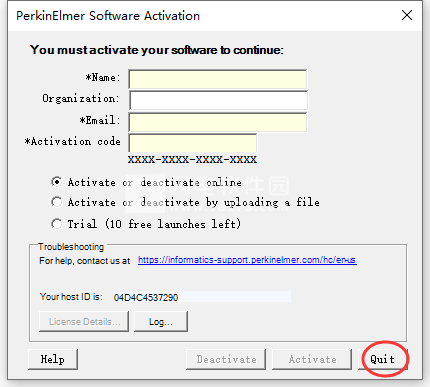Click the Deactivate button
The height and width of the screenshot is (387, 430).
[226, 359]
